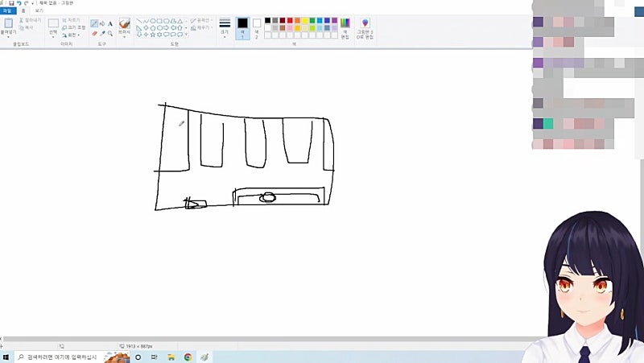Open the Windows Start menu

pyautogui.click(x=6, y=357)
